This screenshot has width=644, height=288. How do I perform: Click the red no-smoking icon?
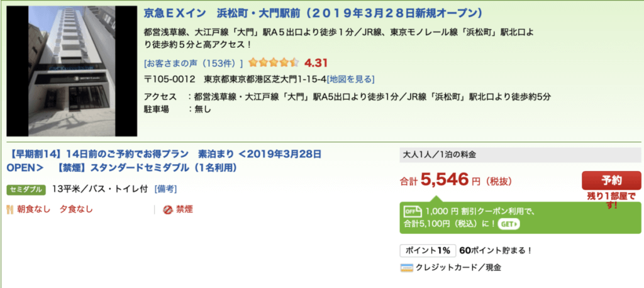[x=168, y=209]
